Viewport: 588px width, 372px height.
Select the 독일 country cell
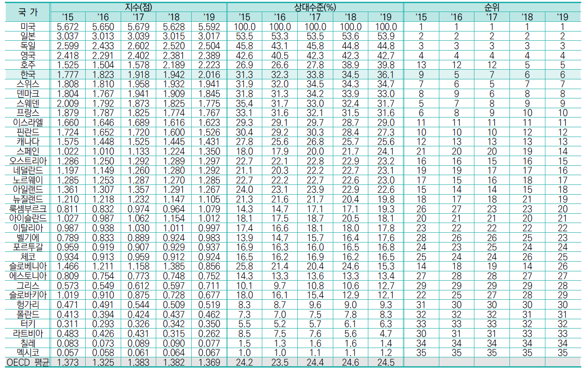point(28,46)
